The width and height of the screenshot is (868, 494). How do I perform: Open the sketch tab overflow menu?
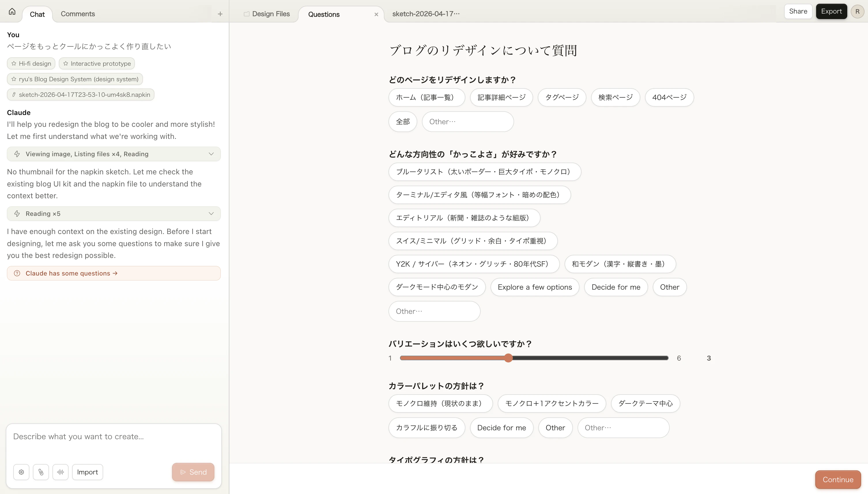[457, 14]
